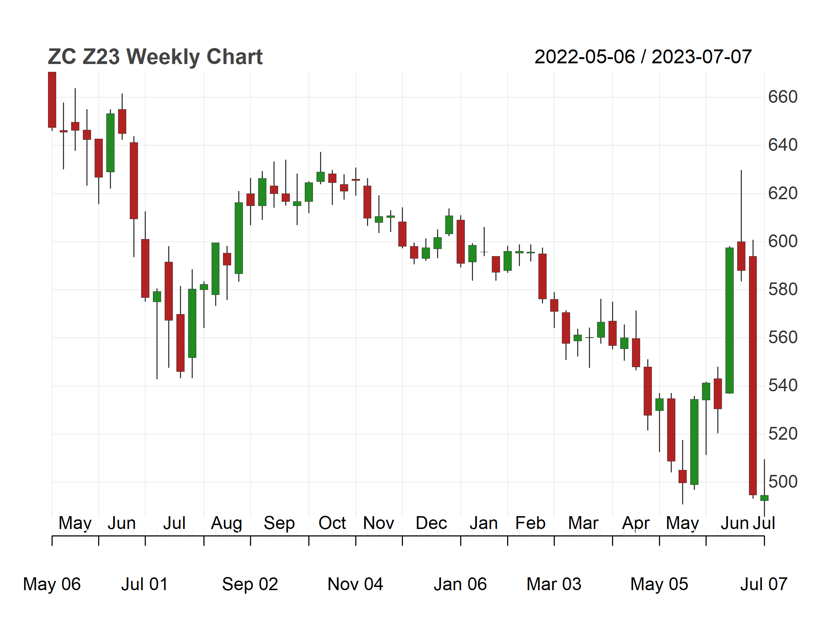
Task: Click the Dec month label on axis
Action: point(431,523)
